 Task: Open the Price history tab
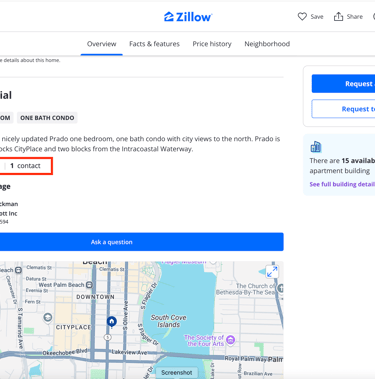212,44
